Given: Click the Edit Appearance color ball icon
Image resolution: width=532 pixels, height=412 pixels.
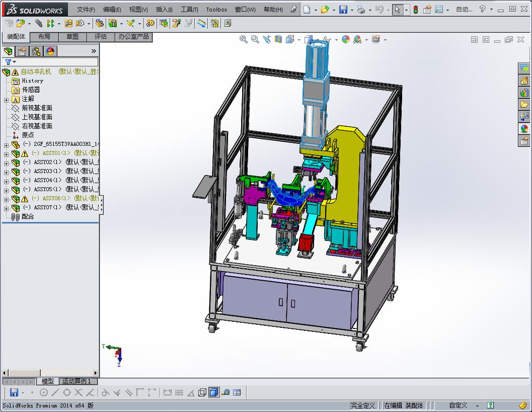Looking at the screenshot, I should [x=345, y=39].
